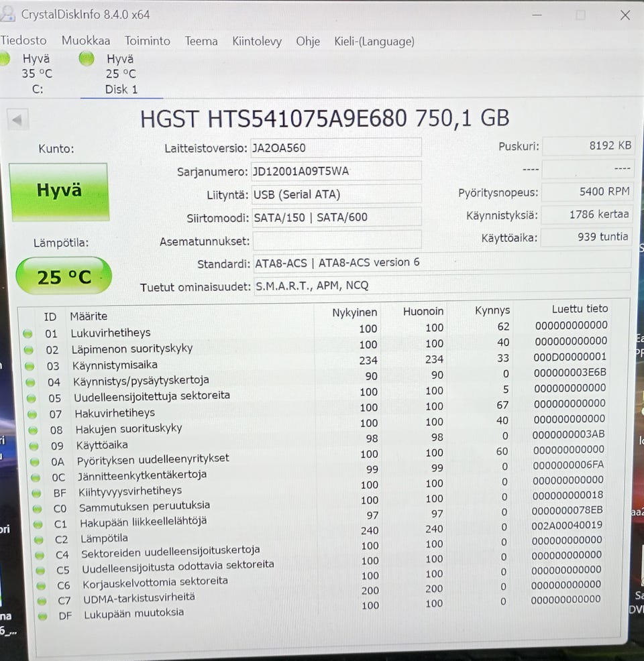Viewport: 644px width, 661px height.
Task: Click the green health orb for Disk 1
Action: (x=87, y=58)
